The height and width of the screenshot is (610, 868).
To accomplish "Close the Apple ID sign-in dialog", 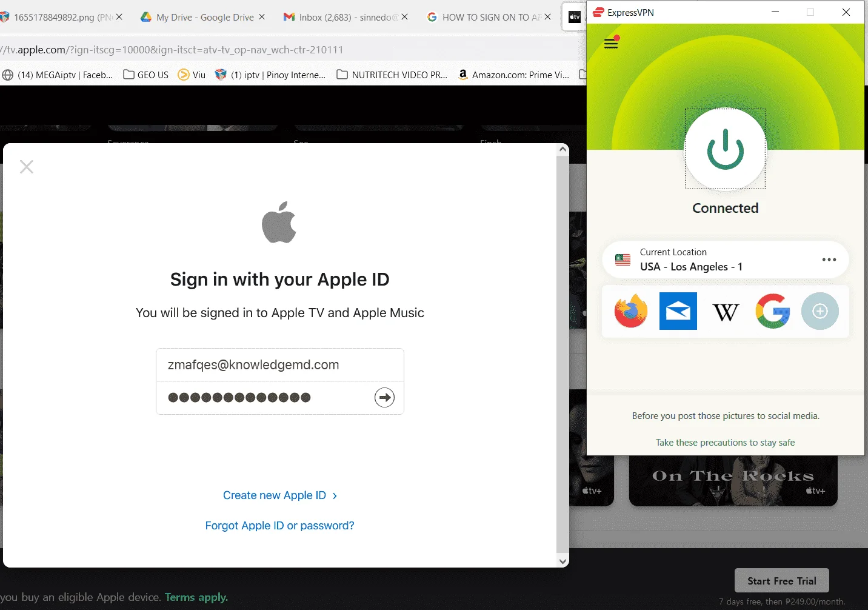I will click(27, 167).
